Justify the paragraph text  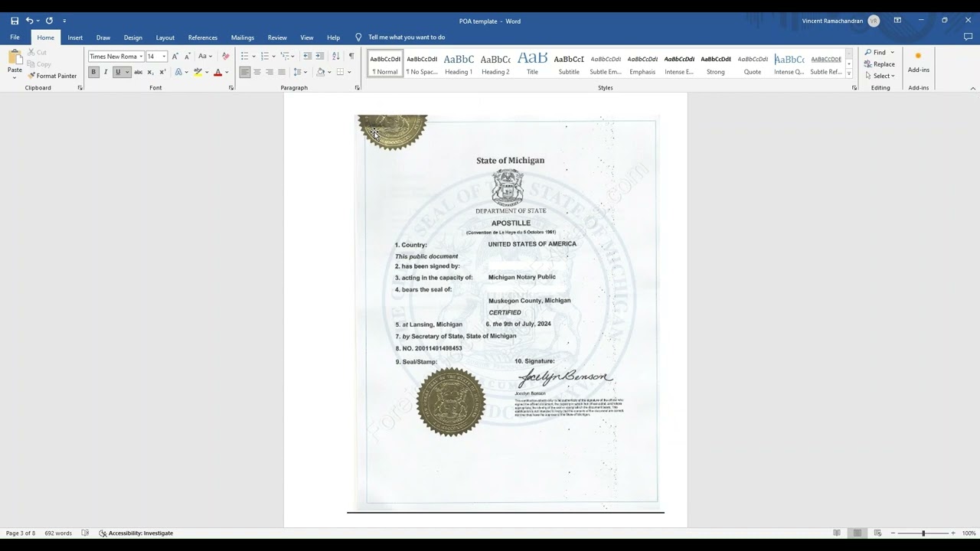tap(282, 72)
